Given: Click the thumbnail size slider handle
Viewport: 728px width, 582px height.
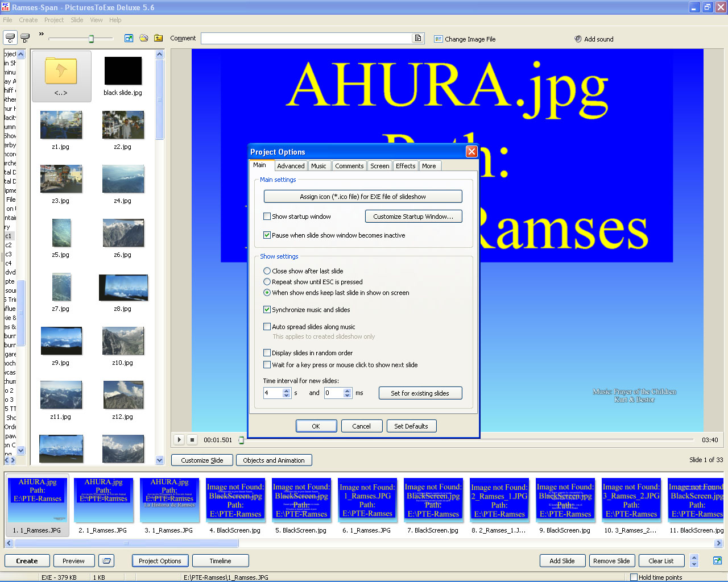Looking at the screenshot, I should [x=91, y=39].
